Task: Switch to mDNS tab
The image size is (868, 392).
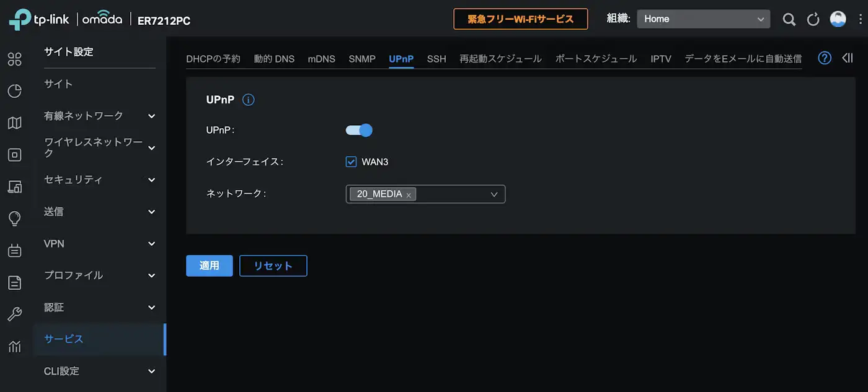Action: click(x=321, y=58)
